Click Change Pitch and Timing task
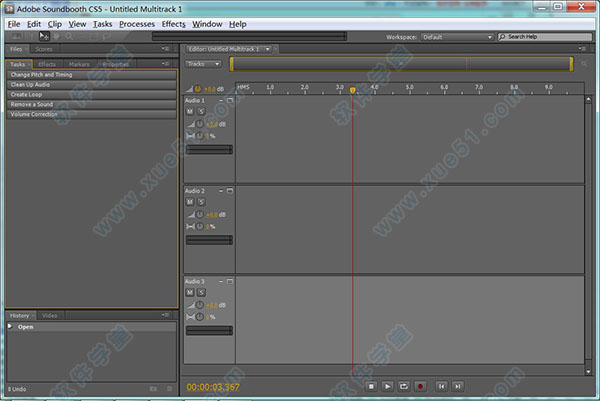The width and height of the screenshot is (600, 401). click(x=91, y=75)
